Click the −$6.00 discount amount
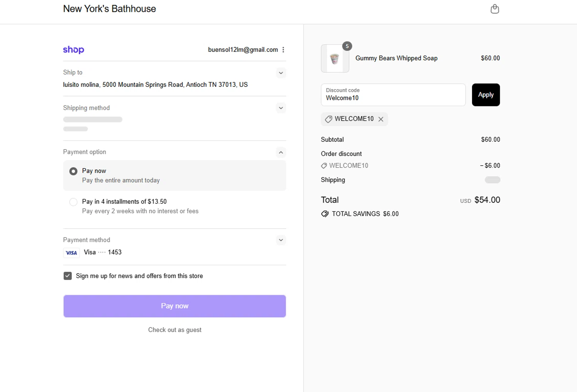 (x=490, y=166)
